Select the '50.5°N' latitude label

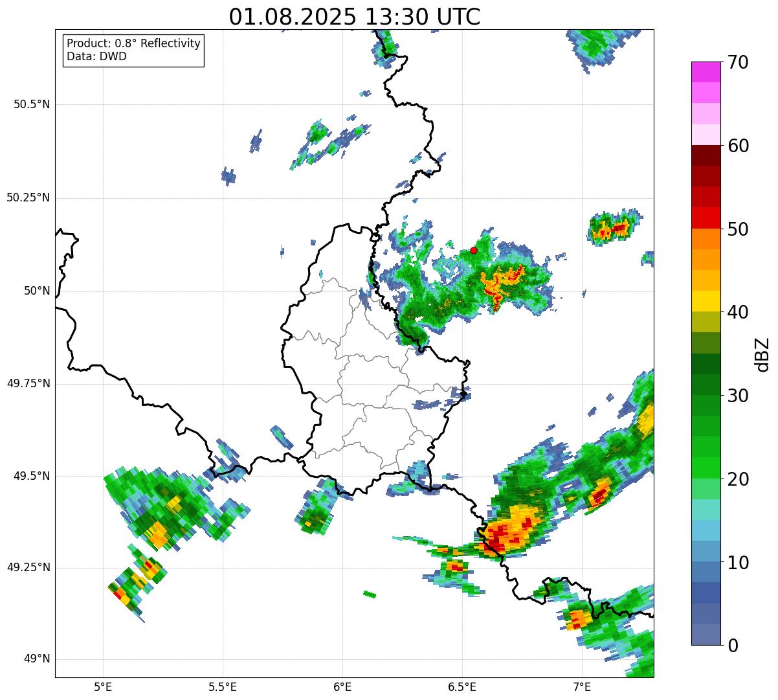(x=32, y=105)
